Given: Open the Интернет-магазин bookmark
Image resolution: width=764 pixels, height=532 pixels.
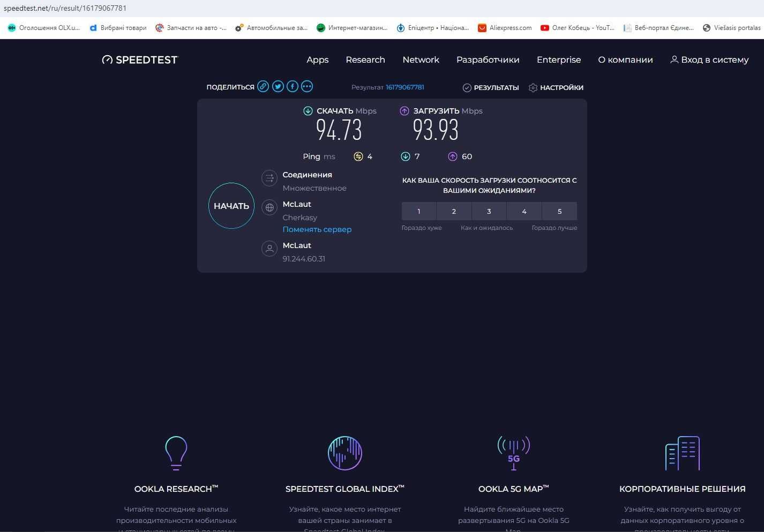Looking at the screenshot, I should [352, 28].
